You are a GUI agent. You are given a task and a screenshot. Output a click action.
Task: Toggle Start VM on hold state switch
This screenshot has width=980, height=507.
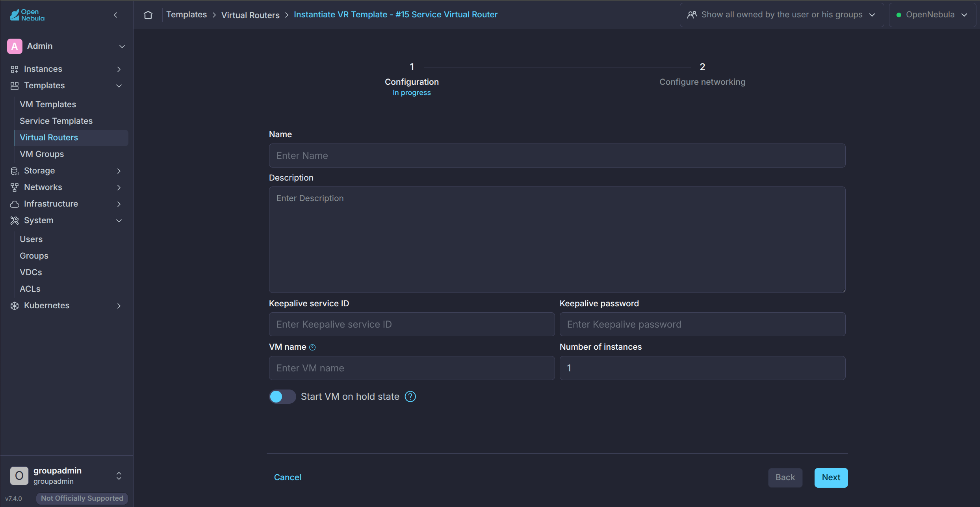[x=282, y=397]
